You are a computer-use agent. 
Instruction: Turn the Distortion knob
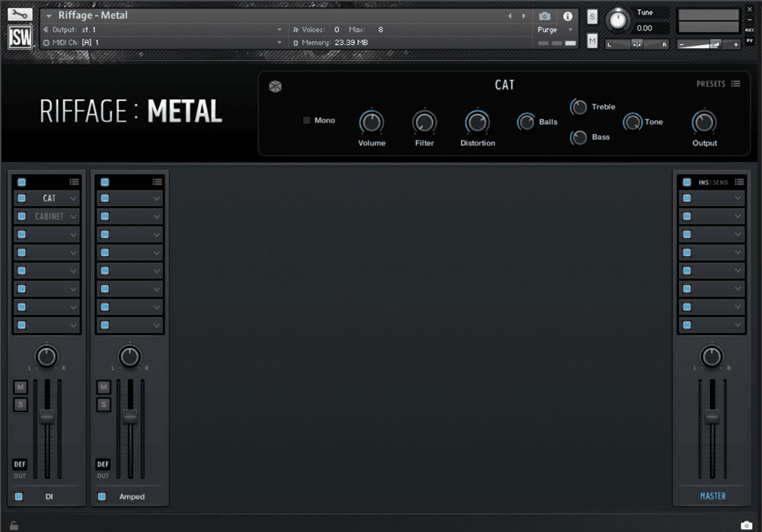(477, 122)
